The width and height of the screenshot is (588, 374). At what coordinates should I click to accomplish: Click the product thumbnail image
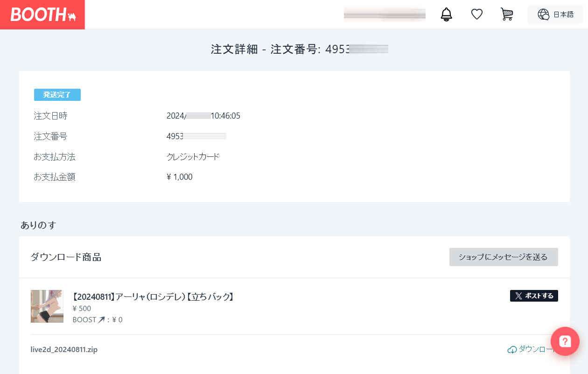(47, 306)
